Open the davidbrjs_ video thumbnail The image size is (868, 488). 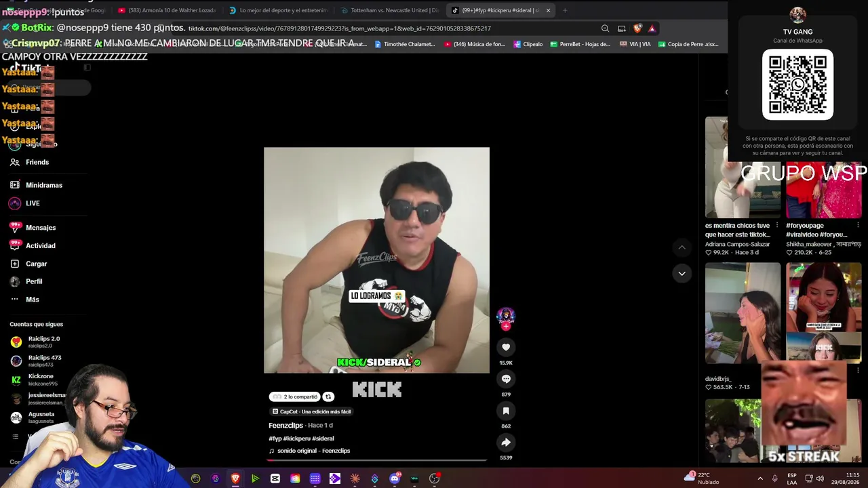(x=743, y=313)
